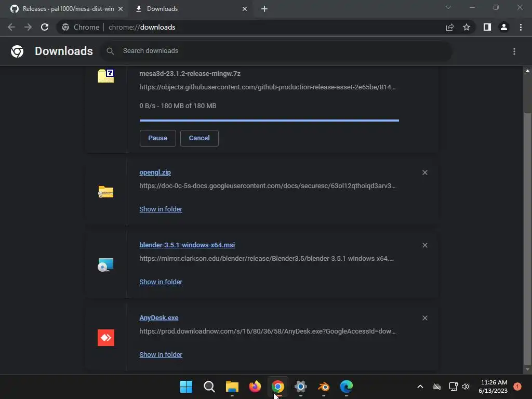Remove AnyDesk.exe from the list

(x=425, y=318)
